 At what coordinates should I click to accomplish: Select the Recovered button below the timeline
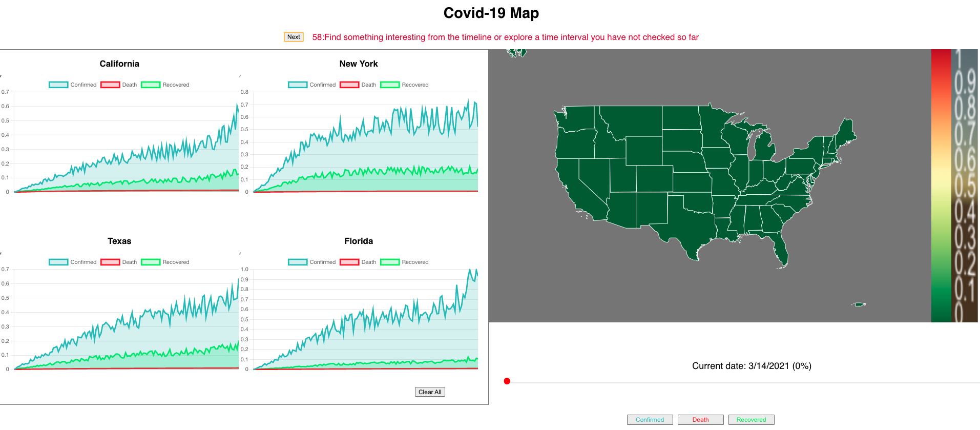click(751, 420)
